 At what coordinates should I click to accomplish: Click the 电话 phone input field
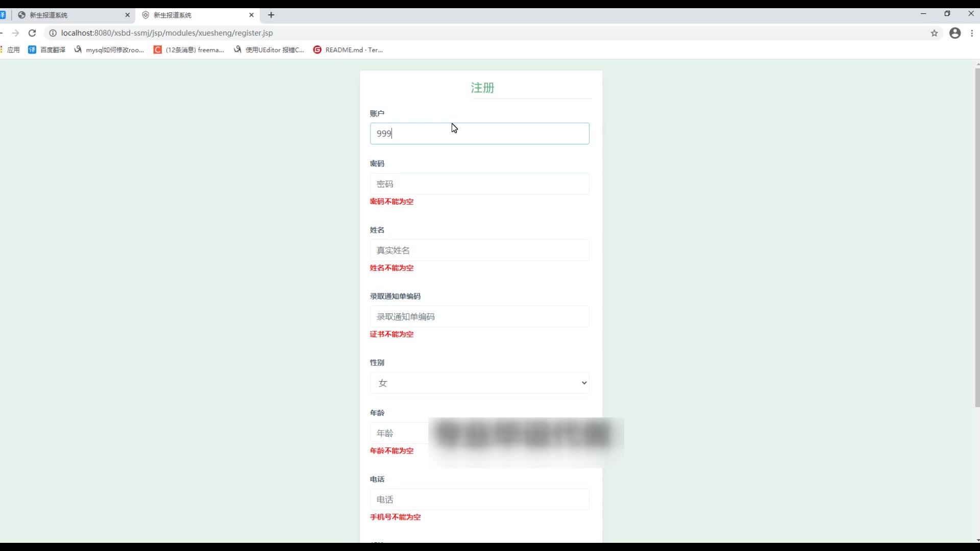tap(479, 499)
